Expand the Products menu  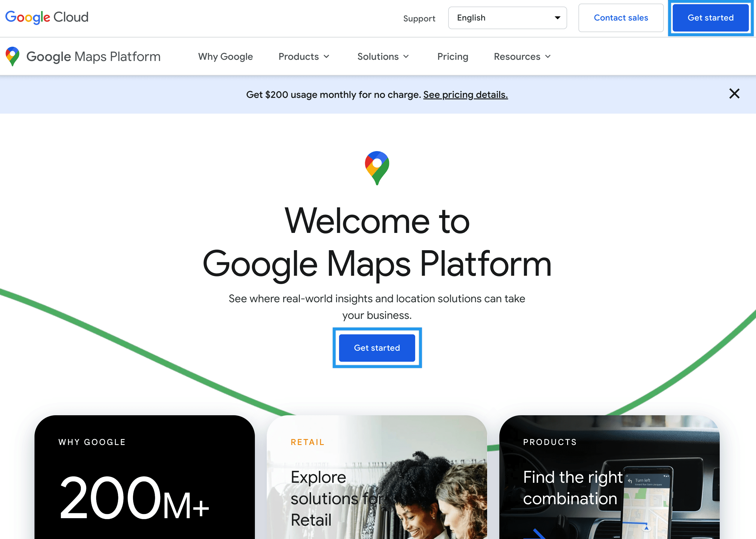coord(304,57)
